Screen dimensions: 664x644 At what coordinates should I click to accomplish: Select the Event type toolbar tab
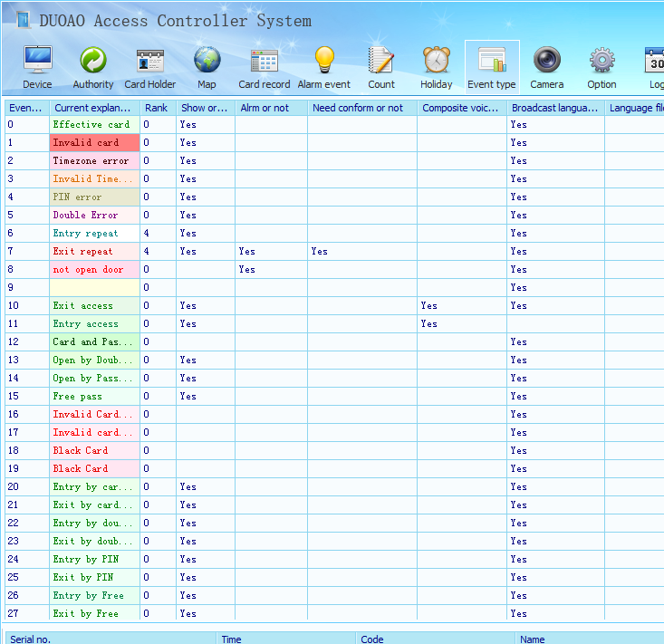[x=492, y=68]
